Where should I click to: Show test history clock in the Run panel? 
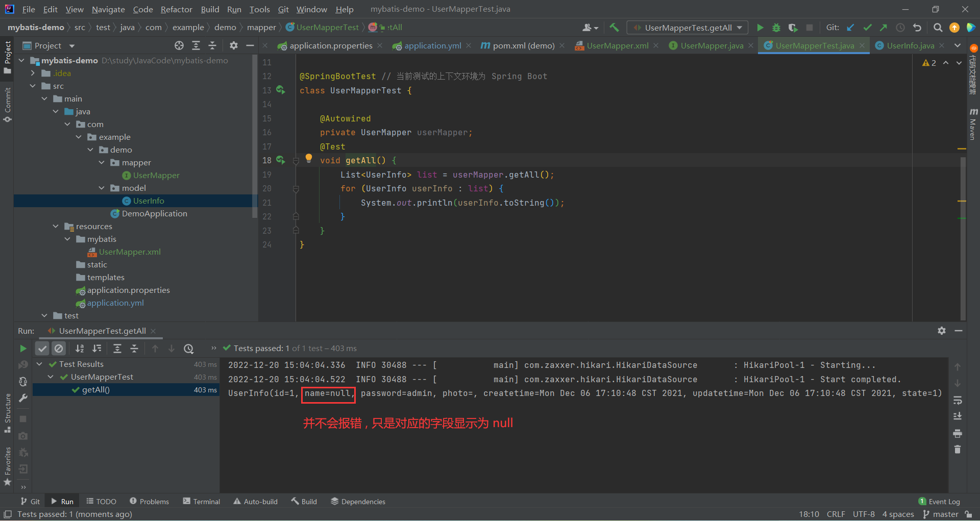coord(189,349)
